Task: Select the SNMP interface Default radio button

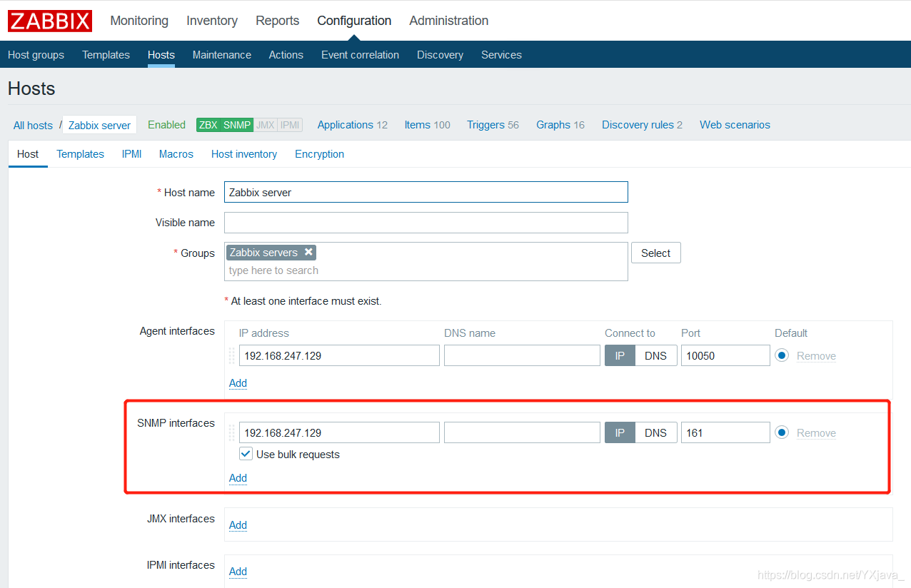Action: tap(782, 432)
